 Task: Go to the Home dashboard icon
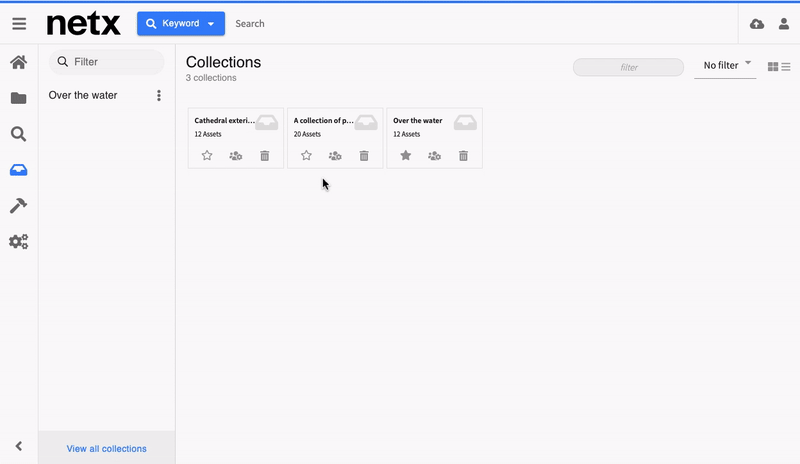[x=18, y=63]
